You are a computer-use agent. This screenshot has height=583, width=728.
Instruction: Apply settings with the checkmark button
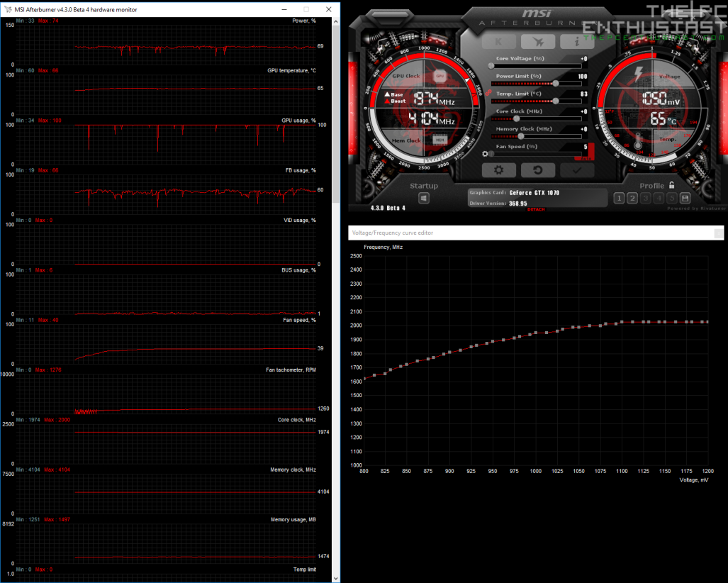(576, 170)
